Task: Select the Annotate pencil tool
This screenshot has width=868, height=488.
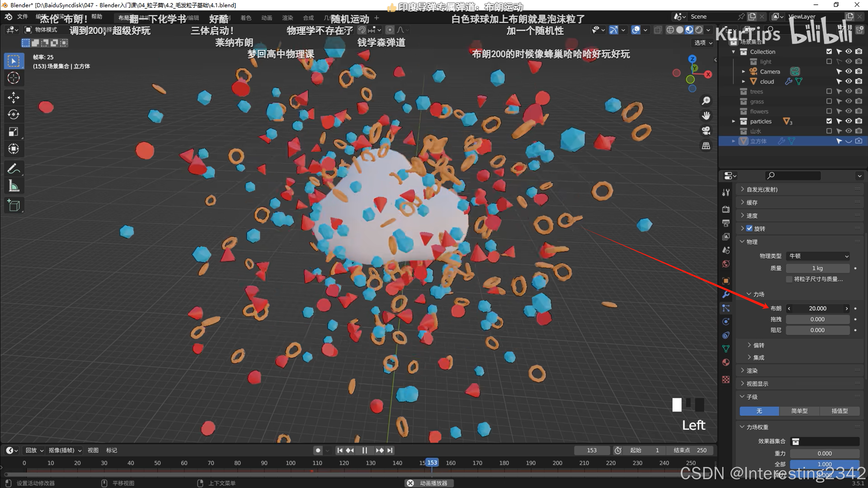Action: pos(14,168)
